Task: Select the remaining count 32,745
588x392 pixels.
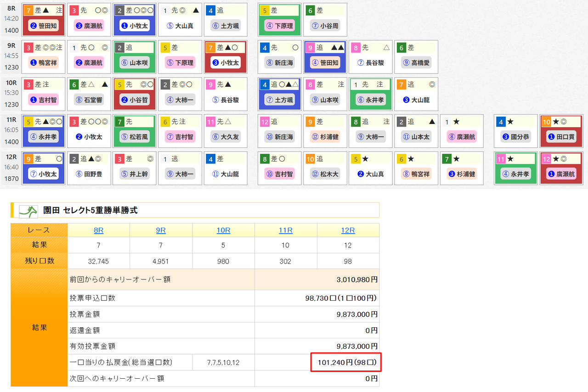Action: tap(99, 261)
